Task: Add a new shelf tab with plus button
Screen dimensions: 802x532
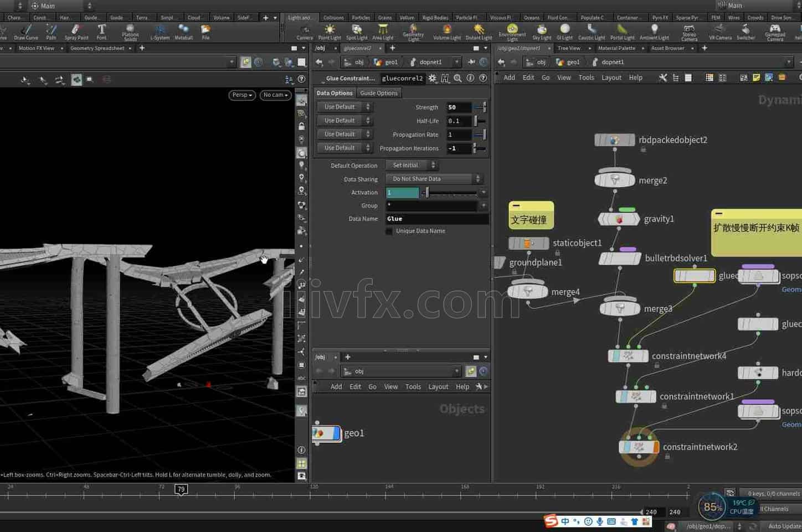Action: [x=265, y=18]
